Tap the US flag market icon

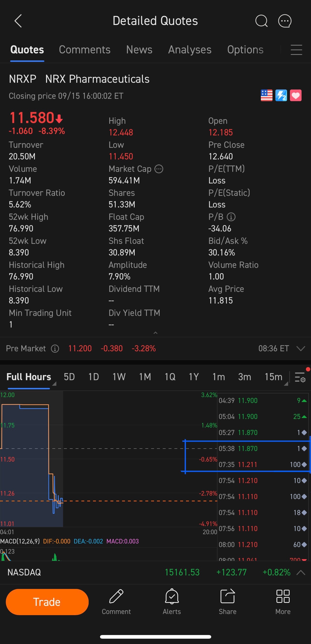[267, 96]
